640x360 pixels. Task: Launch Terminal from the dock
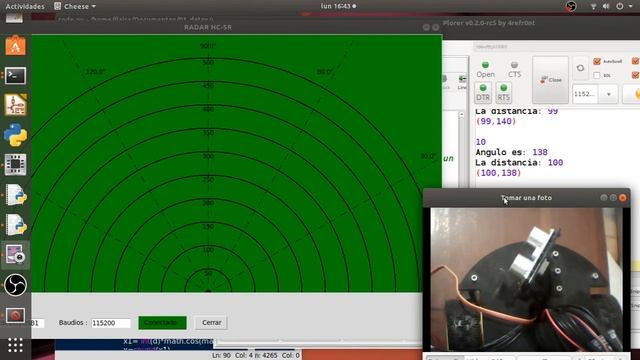(16, 76)
